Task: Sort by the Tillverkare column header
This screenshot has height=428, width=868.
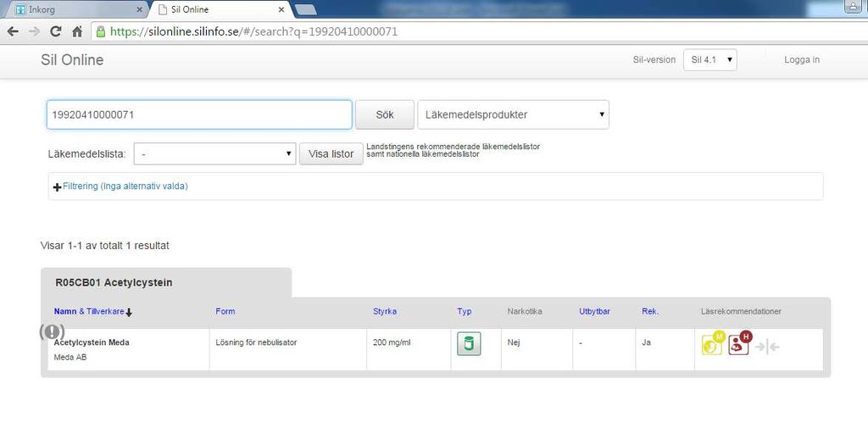Action: [105, 311]
